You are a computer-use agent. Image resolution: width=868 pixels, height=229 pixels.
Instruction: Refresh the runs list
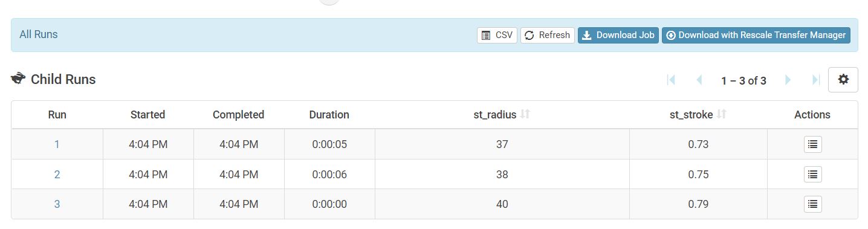point(547,35)
